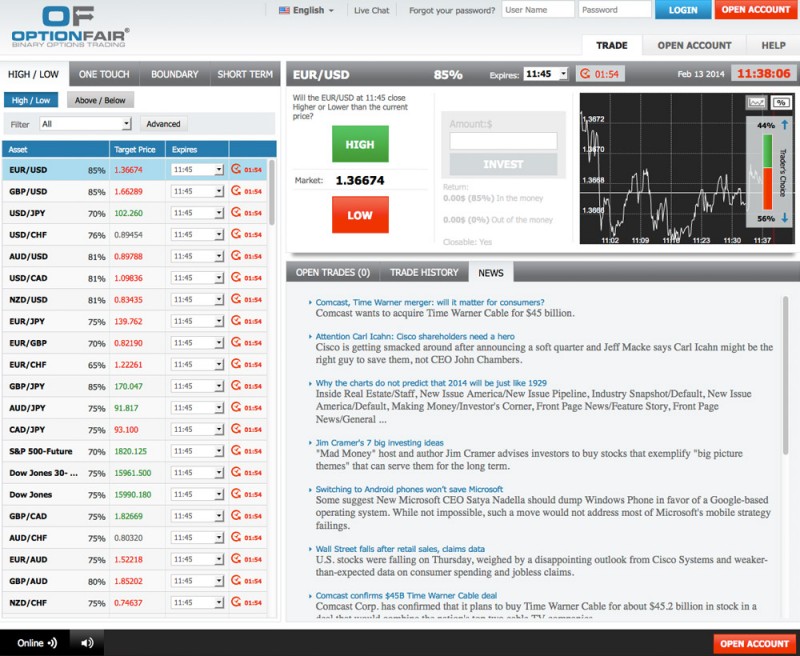The width and height of the screenshot is (800, 656).
Task: Focus the Password input field
Action: pos(615,10)
